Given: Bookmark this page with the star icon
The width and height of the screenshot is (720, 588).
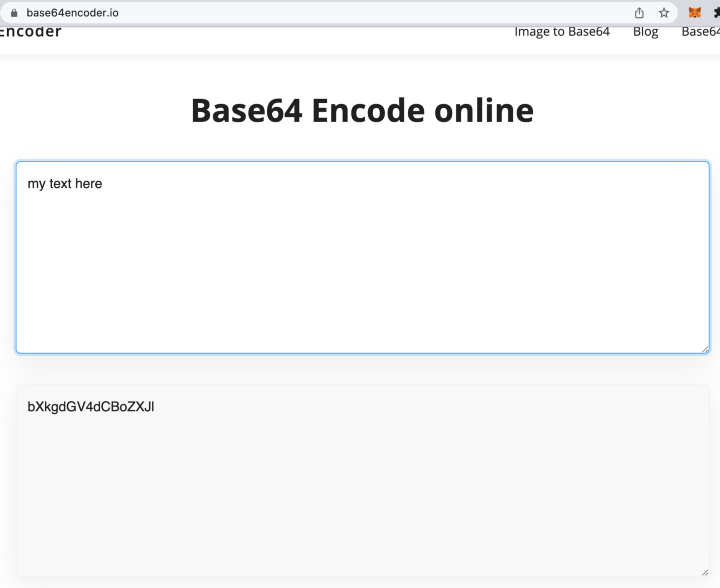Looking at the screenshot, I should [x=664, y=13].
